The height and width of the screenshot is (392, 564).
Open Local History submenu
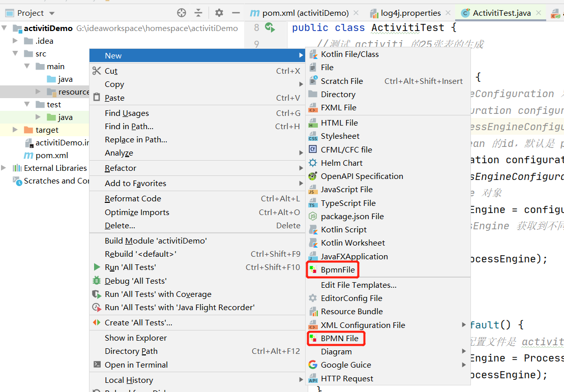[x=197, y=380]
